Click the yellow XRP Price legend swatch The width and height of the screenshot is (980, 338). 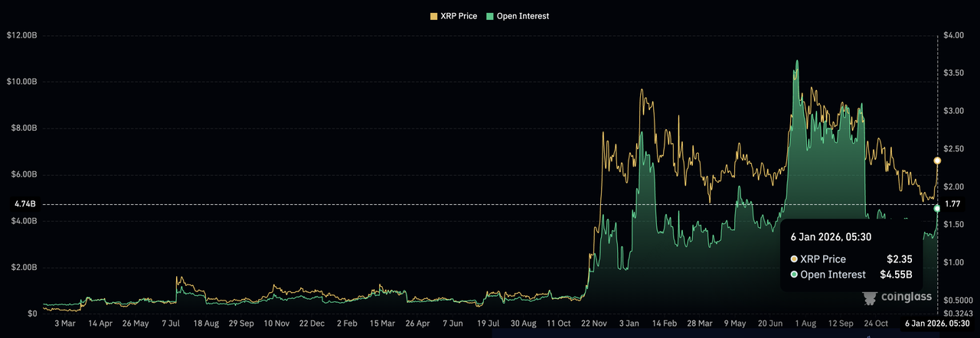(x=435, y=16)
